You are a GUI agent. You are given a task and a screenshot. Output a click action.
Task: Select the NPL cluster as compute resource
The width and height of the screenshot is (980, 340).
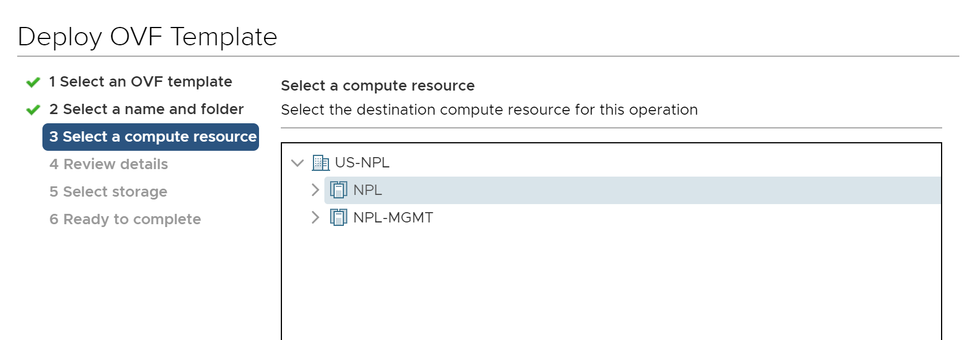pyautogui.click(x=368, y=190)
